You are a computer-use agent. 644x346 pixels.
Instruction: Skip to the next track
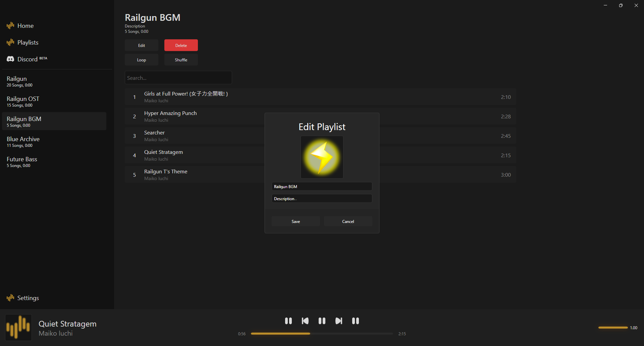coord(339,321)
